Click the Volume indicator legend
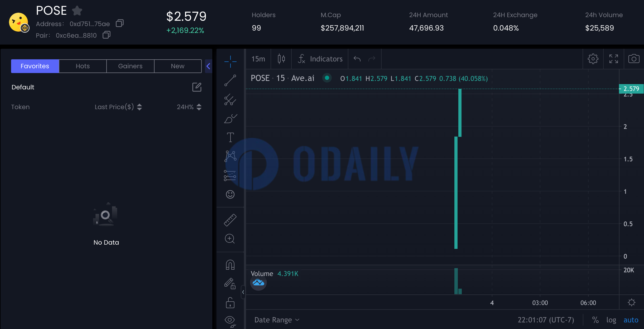 click(x=275, y=274)
